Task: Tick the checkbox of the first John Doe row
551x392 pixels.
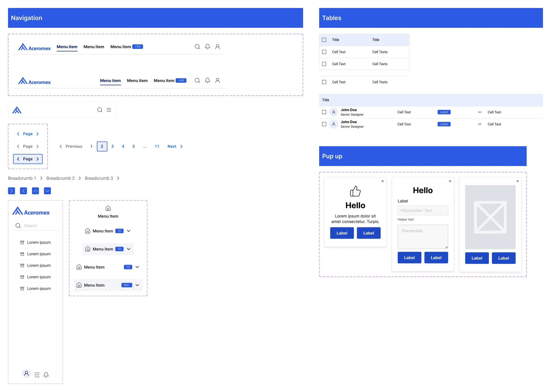Action: (x=324, y=112)
